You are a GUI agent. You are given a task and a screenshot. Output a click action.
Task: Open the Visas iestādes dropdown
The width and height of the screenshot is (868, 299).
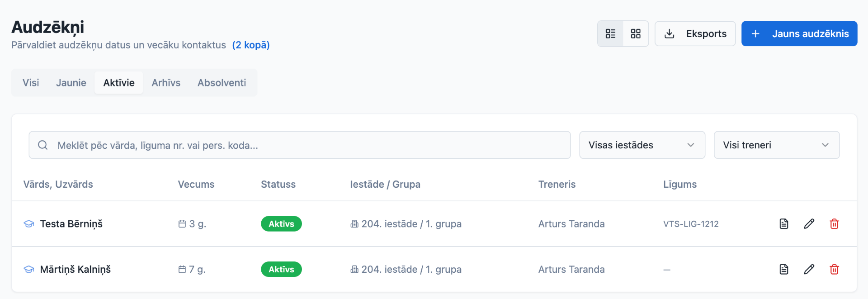coord(642,145)
